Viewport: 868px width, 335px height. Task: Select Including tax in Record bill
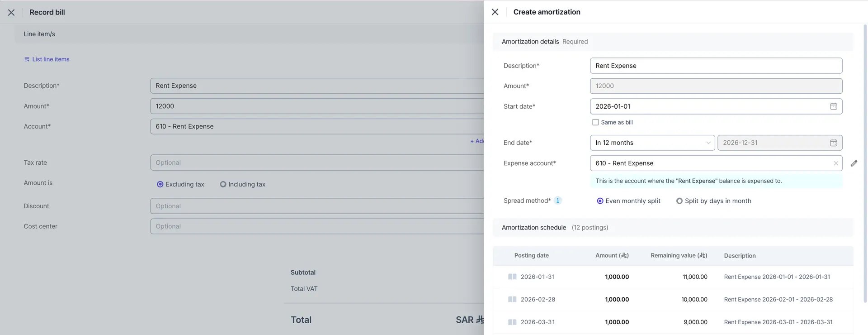223,184
